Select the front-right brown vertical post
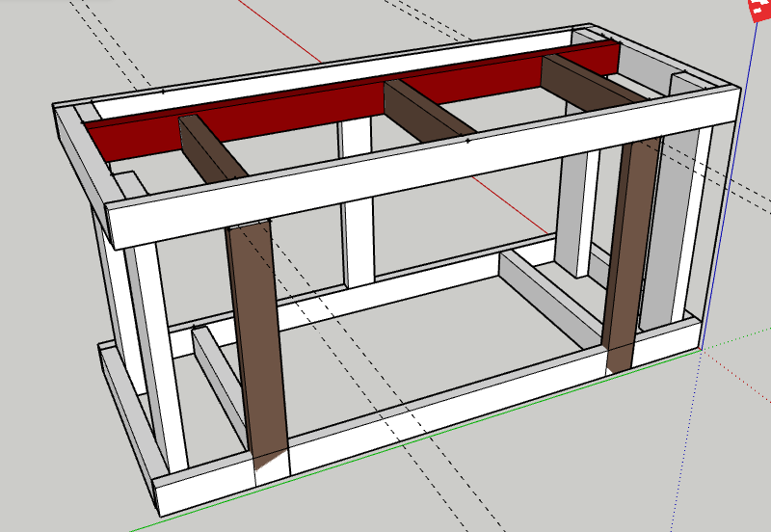The image size is (771, 532). [631, 255]
